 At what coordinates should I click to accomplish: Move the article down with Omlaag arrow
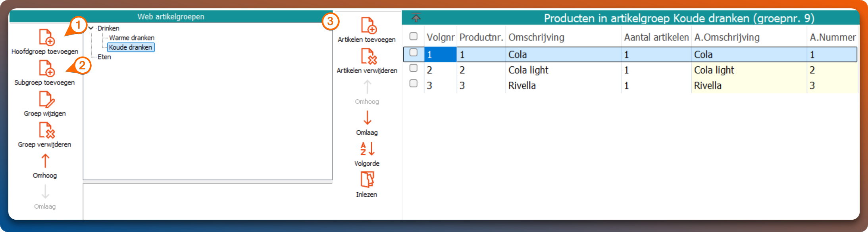click(x=367, y=118)
